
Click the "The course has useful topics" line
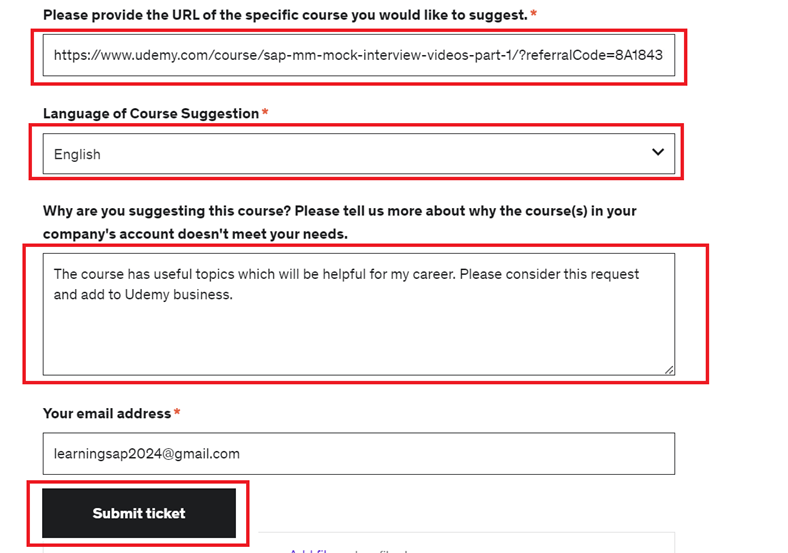(x=346, y=274)
